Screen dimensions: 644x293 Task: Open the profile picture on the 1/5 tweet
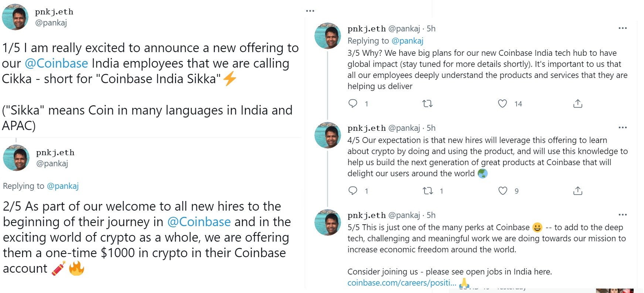pos(15,17)
